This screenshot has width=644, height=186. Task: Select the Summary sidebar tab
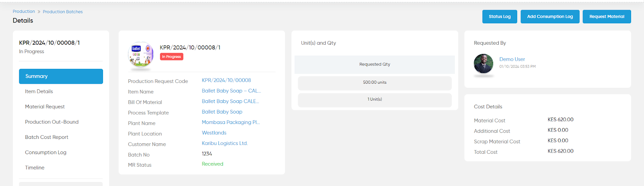coord(61,76)
